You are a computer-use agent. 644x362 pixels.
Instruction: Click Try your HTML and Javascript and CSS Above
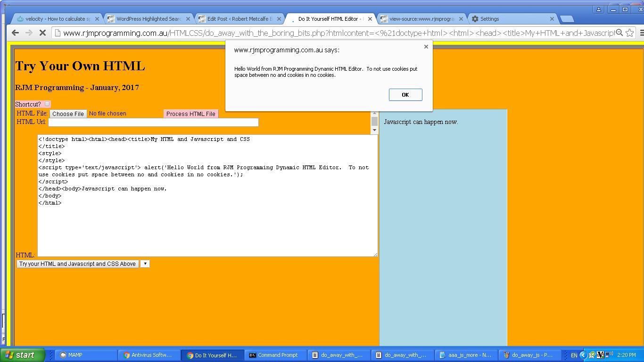point(77,263)
